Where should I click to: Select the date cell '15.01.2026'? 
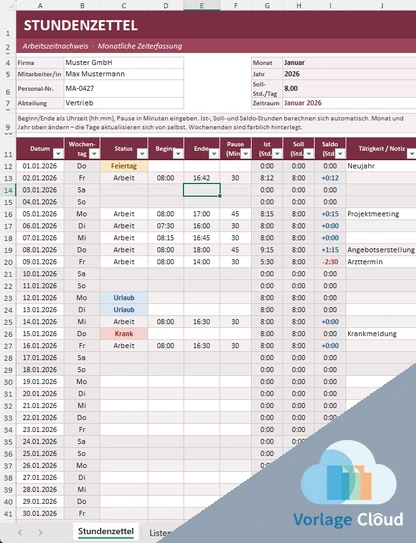[40, 334]
